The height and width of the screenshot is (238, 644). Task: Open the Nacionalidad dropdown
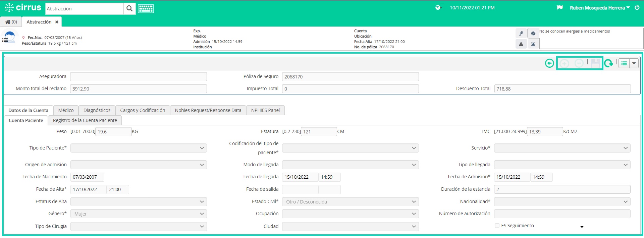[x=562, y=202]
